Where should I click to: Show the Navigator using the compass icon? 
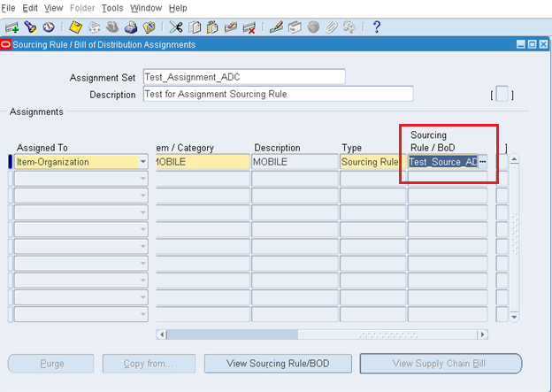(49, 27)
